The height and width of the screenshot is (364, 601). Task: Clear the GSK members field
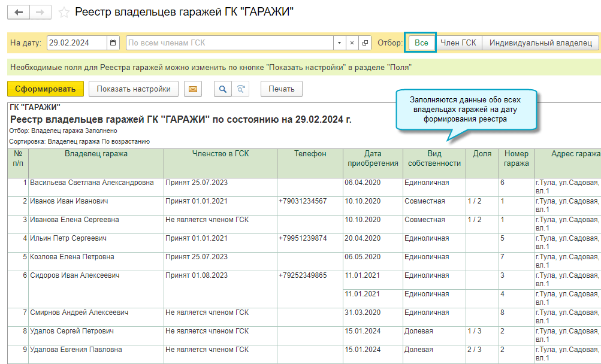pos(352,43)
